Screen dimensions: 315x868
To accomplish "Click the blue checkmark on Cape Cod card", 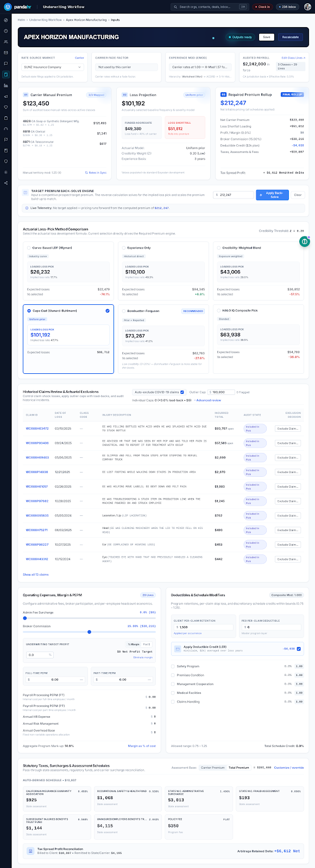I will click(107, 311).
